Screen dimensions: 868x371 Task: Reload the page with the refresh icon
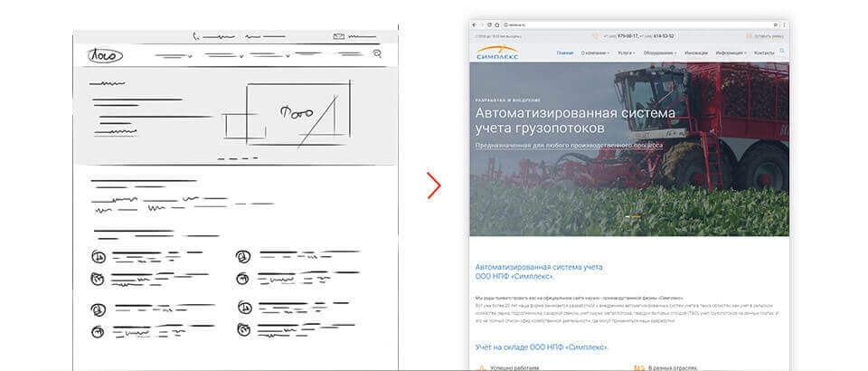[x=489, y=25]
